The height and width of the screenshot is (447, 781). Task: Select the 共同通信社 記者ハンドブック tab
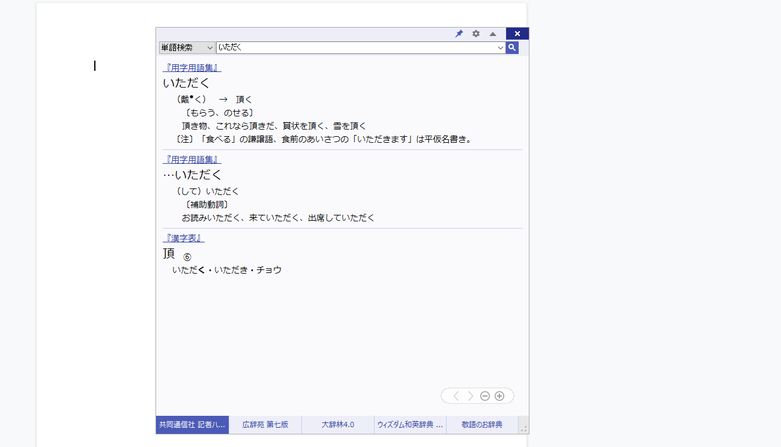click(x=192, y=425)
